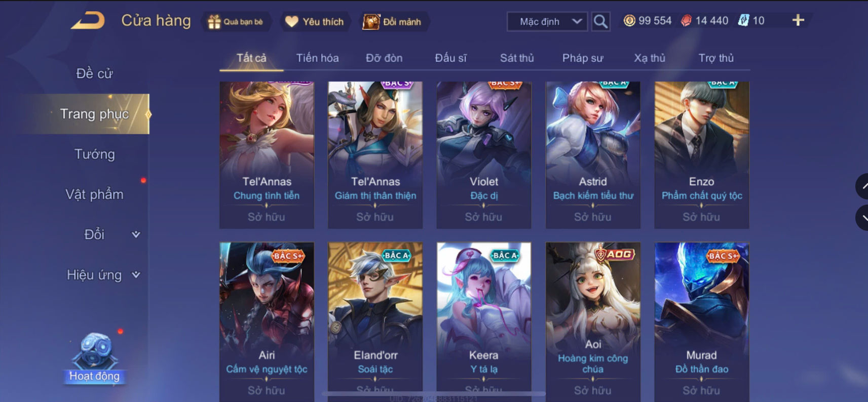Select the Murad Đồ thần đao skin
Screen dimensions: 868x402
702,322
